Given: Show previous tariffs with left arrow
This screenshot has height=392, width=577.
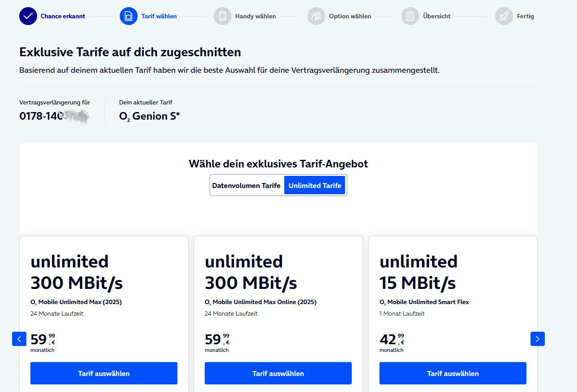Looking at the screenshot, I should [x=19, y=339].
